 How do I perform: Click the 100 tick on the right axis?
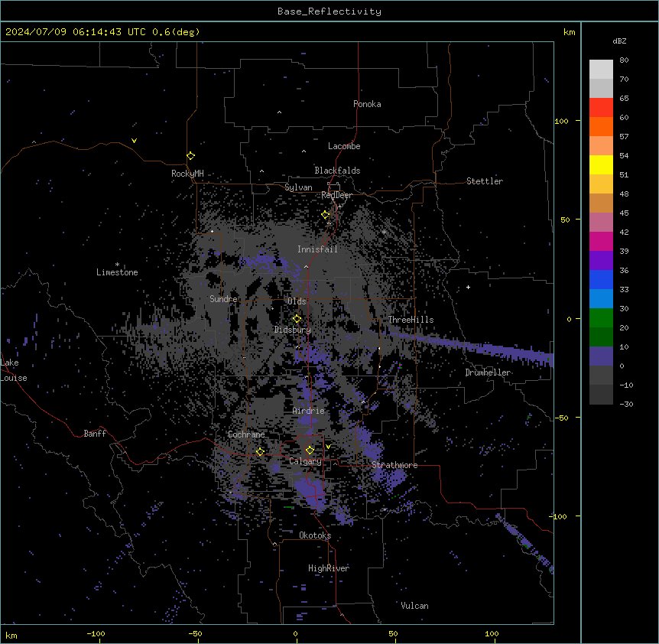tap(561, 121)
